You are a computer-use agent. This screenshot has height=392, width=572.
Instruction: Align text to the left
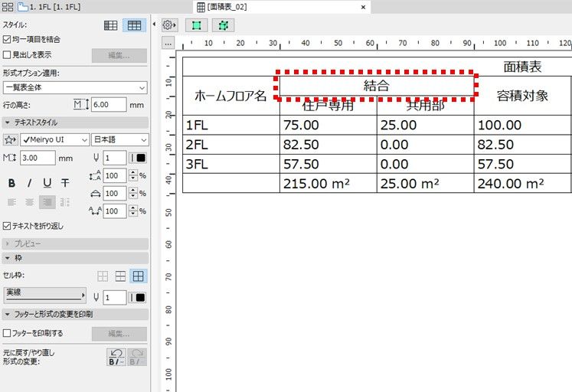pyautogui.click(x=11, y=202)
